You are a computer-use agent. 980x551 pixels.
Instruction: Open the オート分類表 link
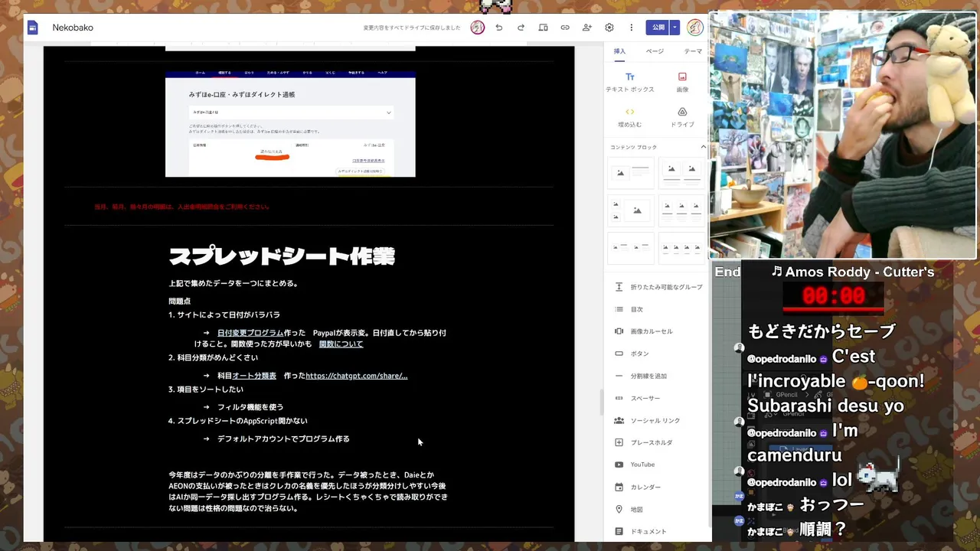tap(254, 376)
